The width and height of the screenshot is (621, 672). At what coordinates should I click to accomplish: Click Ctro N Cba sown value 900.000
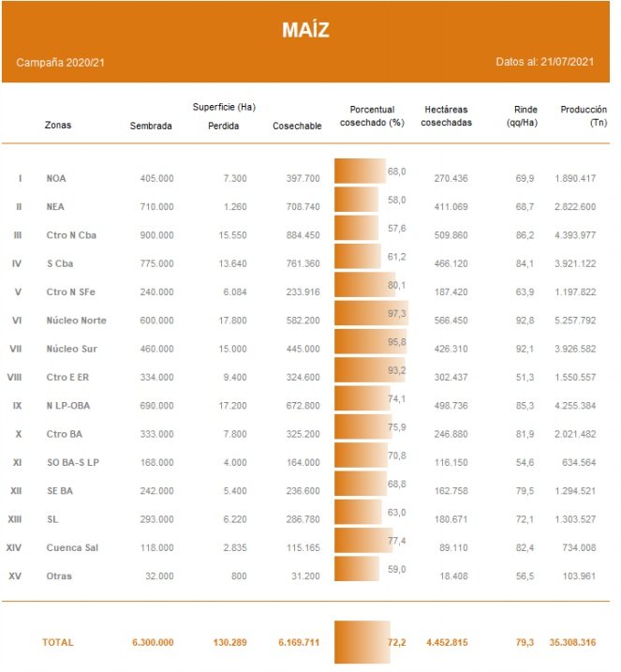(155, 234)
